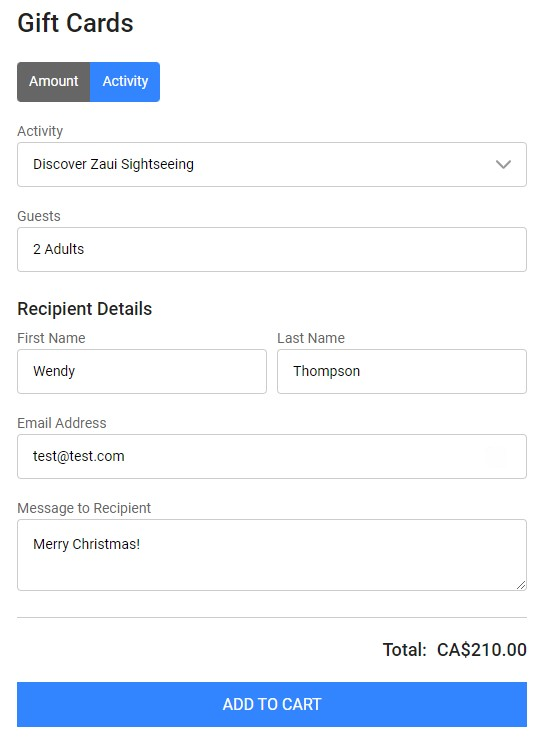The image size is (545, 745).
Task: Open the Guests field showing 2 Adults
Action: (272, 249)
